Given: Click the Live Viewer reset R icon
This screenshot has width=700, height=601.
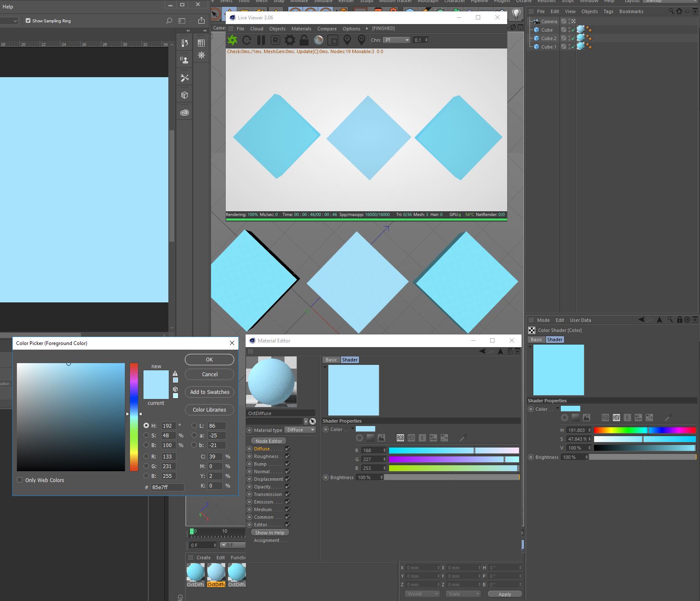Looking at the screenshot, I should tap(276, 40).
